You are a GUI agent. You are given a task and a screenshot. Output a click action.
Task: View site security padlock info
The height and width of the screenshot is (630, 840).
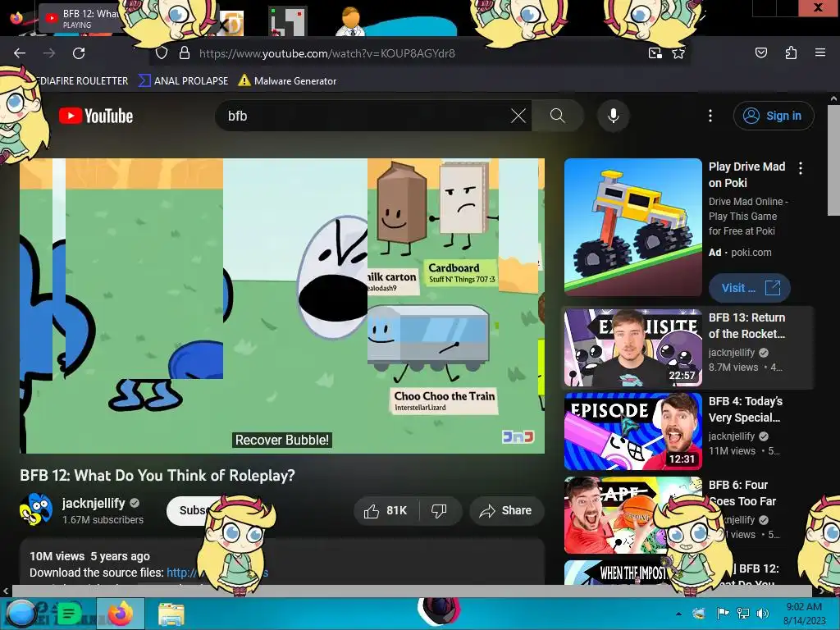185,53
